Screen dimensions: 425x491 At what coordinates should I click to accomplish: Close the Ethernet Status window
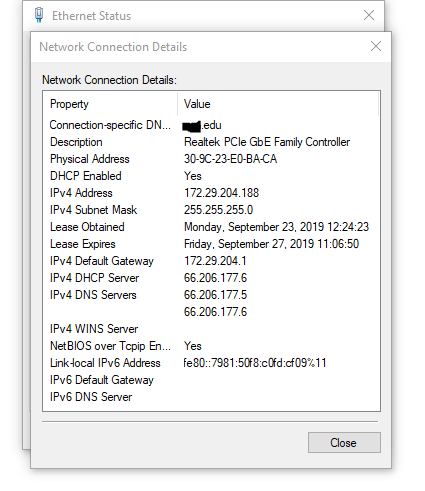369,15
